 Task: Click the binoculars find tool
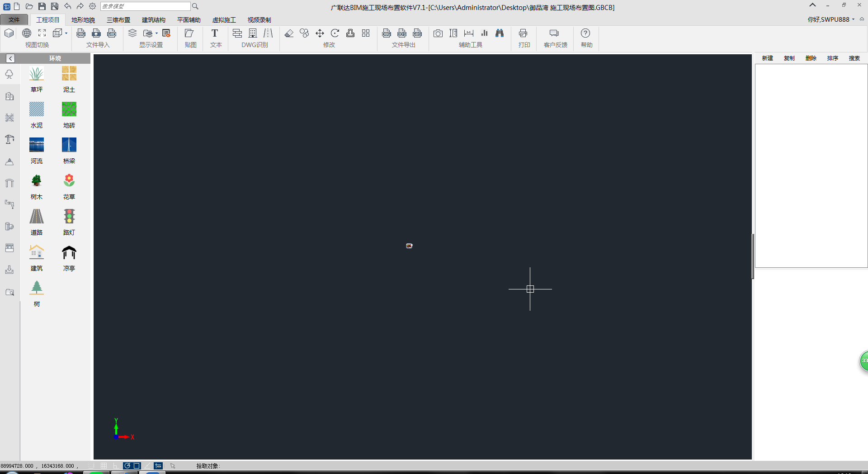(500, 33)
